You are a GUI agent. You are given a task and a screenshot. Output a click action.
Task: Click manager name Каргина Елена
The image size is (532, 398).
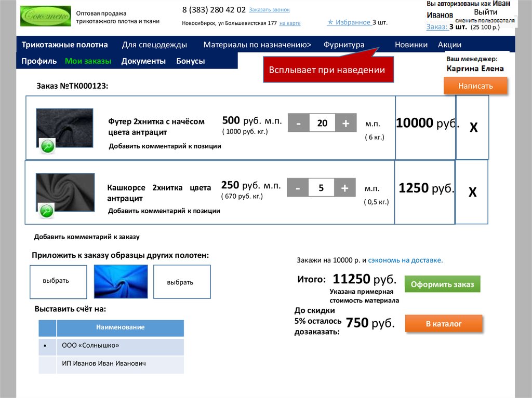[x=475, y=69]
